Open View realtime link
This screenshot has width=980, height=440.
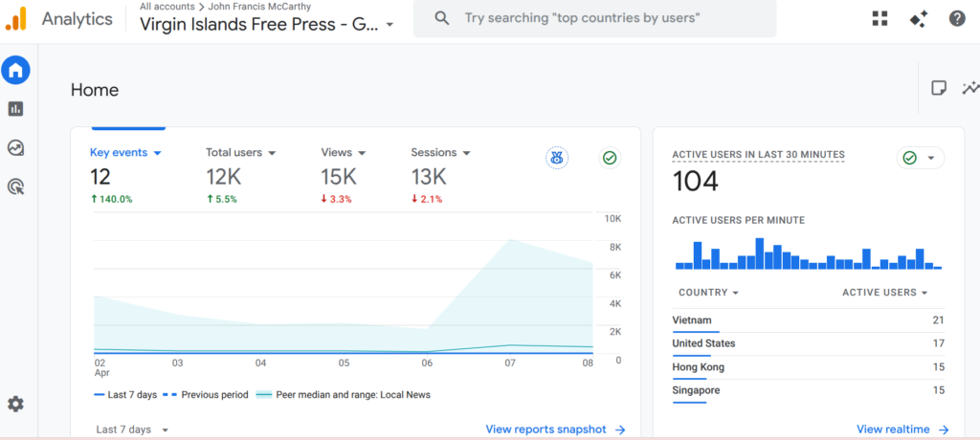pyautogui.click(x=902, y=430)
